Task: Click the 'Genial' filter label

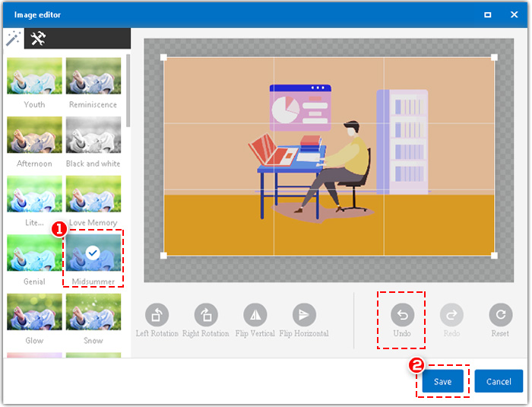Action: click(34, 281)
